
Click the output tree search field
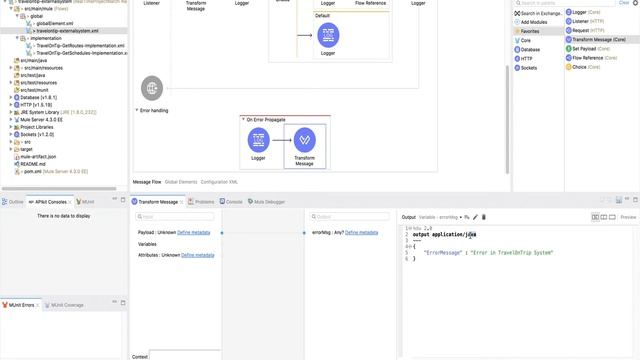point(350,217)
